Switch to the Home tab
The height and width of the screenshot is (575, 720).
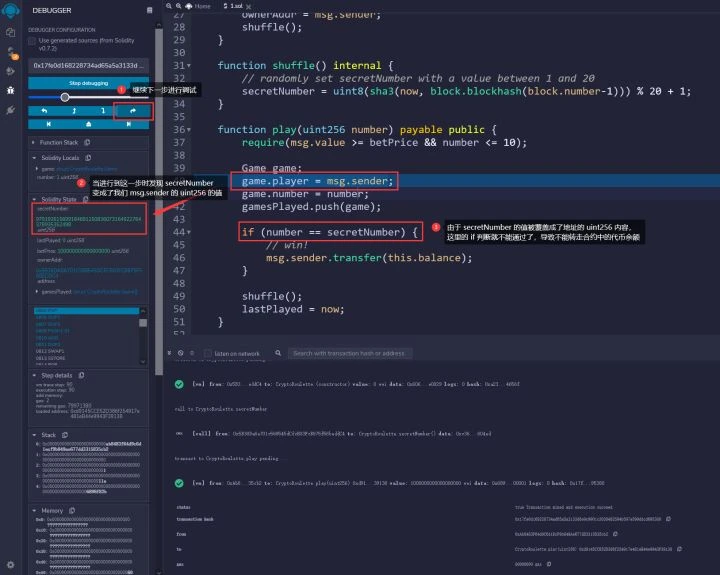(x=198, y=6)
